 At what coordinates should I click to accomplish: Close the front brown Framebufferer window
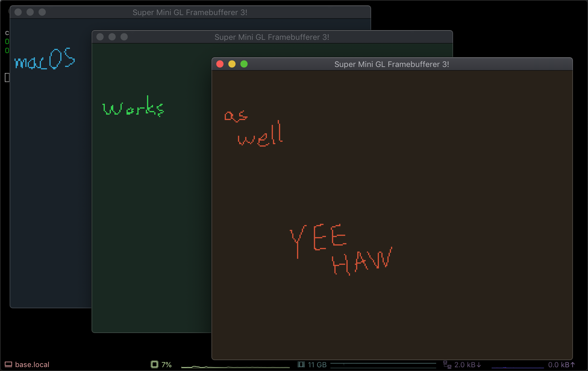tap(220, 64)
